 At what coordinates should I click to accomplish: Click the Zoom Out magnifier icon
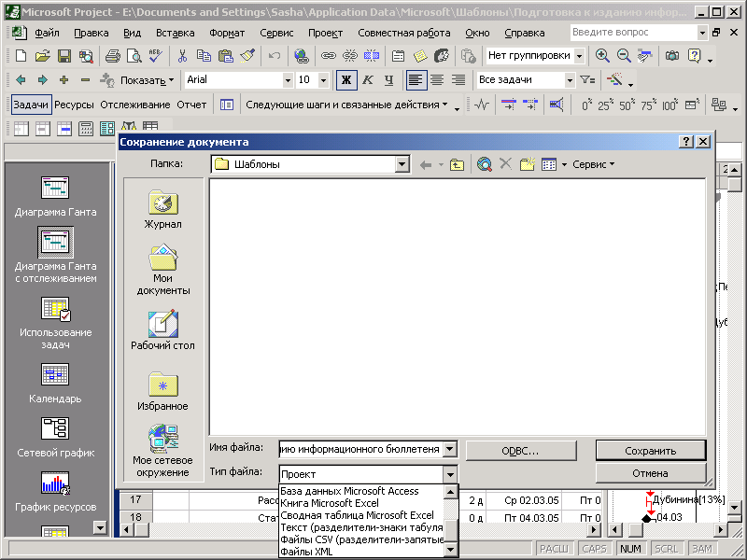point(624,56)
